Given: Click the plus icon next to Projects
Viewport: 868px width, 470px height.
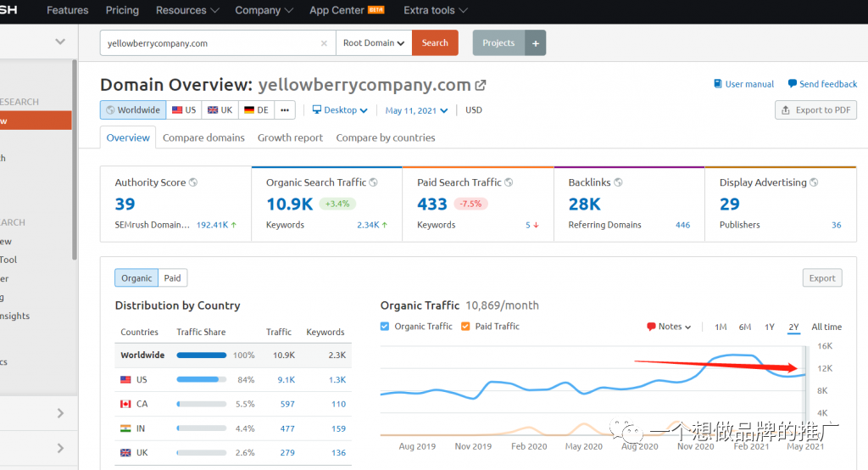Looking at the screenshot, I should coord(536,42).
